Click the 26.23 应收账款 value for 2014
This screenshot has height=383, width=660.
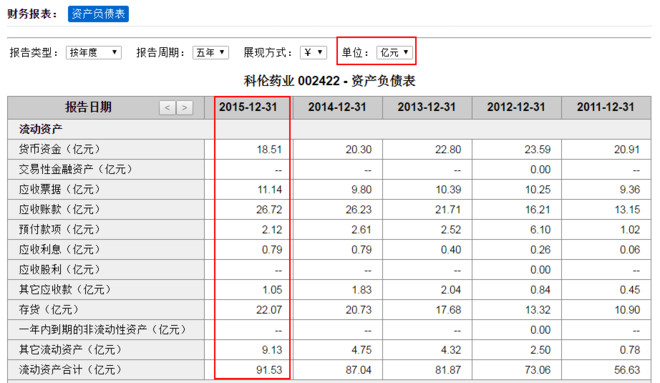[359, 209]
